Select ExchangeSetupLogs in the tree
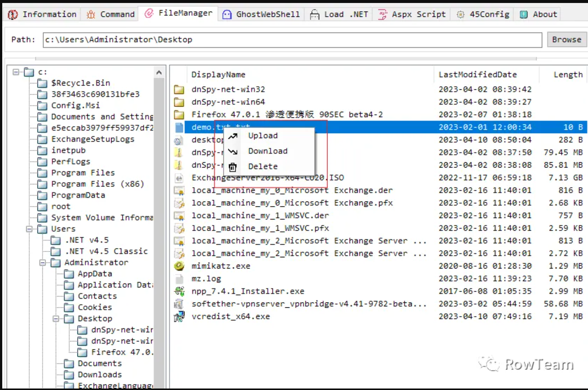This screenshot has height=390, width=588. tap(93, 139)
